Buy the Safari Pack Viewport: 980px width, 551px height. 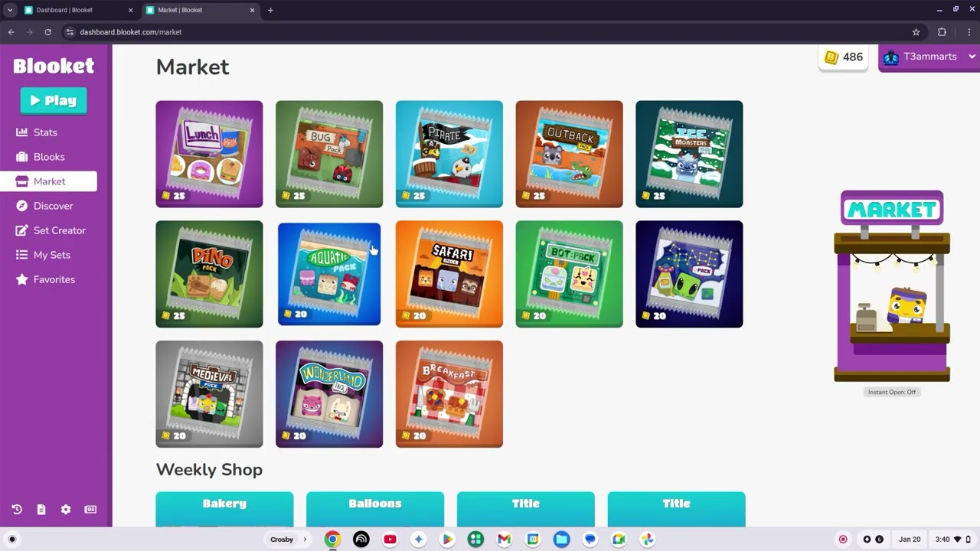tap(449, 274)
